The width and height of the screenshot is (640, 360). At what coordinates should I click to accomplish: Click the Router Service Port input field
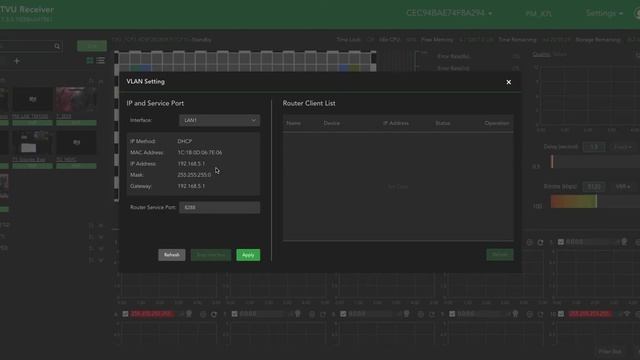(x=219, y=207)
